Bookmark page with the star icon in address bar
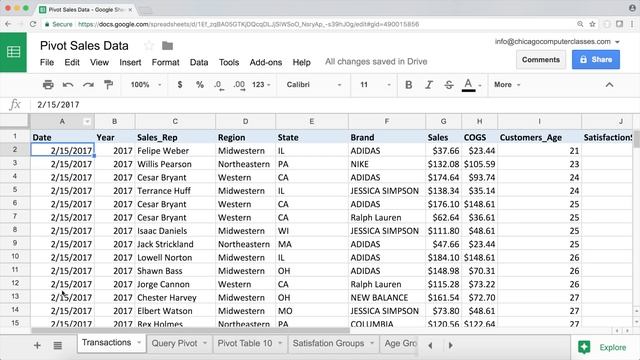 [x=592, y=24]
